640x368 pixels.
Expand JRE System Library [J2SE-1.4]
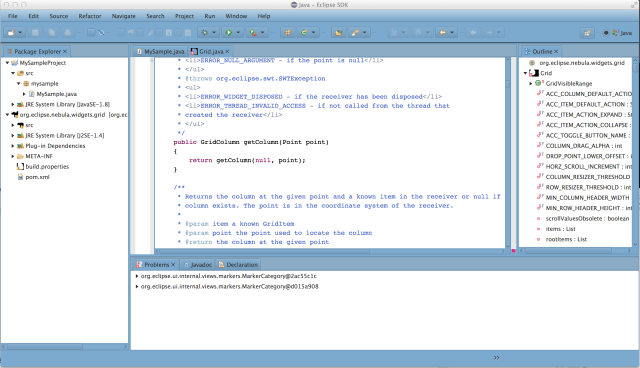13,135
